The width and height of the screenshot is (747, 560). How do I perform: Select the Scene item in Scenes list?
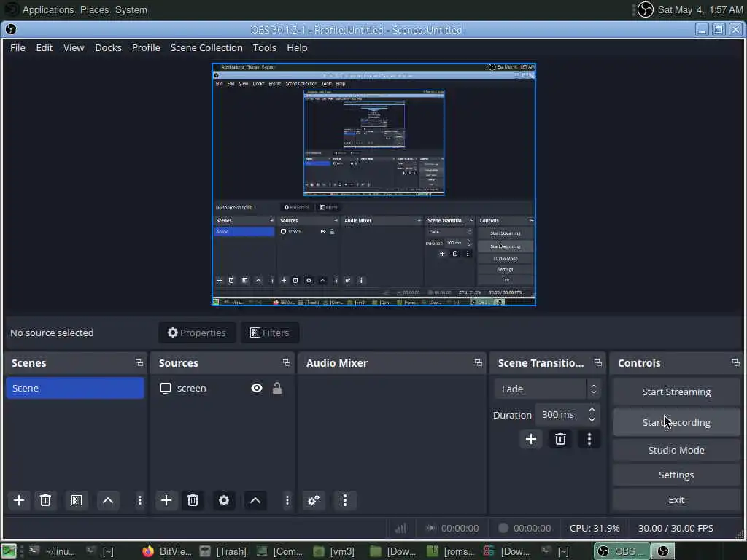[75, 388]
